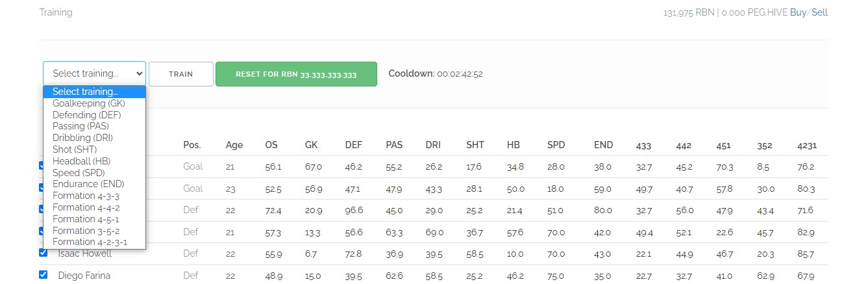
Task: Click the Reset for RBN green button
Action: [x=296, y=74]
